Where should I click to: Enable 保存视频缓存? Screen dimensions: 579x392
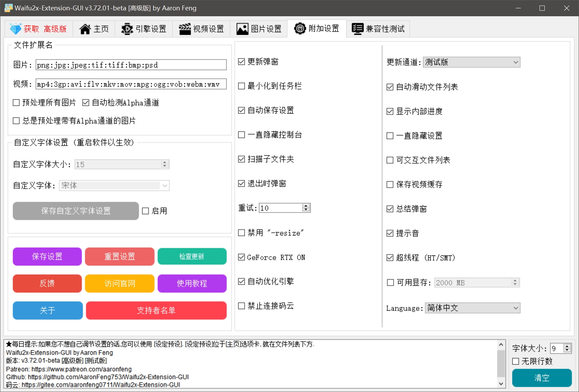(x=415, y=185)
